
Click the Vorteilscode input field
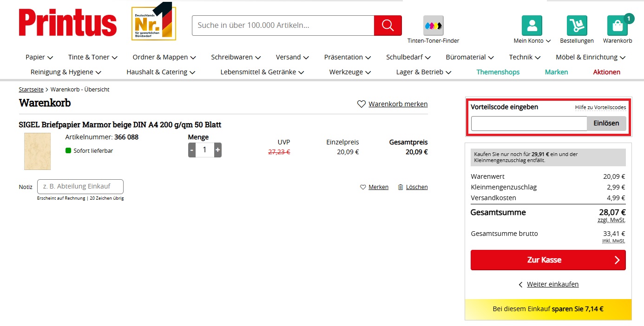529,124
